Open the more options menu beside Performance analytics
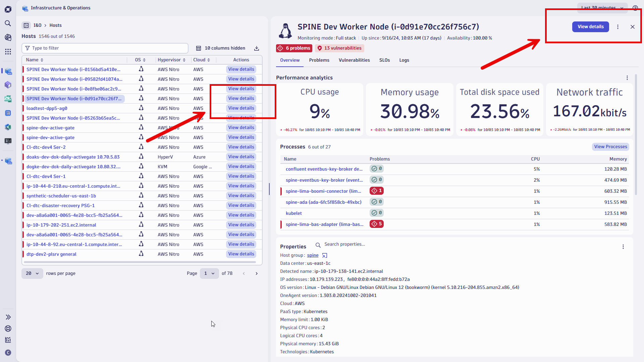The image size is (644, 362). [x=627, y=78]
